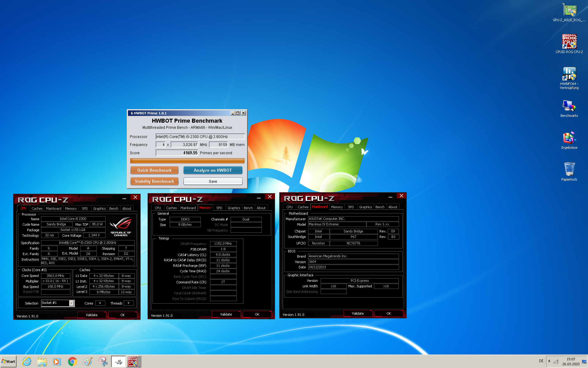The width and height of the screenshot is (588, 368).
Task: Start the Quick Benchmark in HWBOT Prime
Action: 154,170
